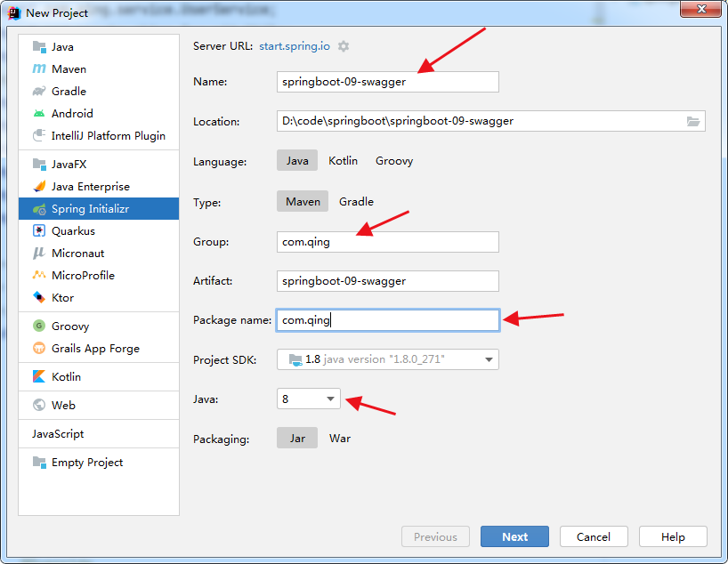Choose Gradle as project type

(356, 201)
